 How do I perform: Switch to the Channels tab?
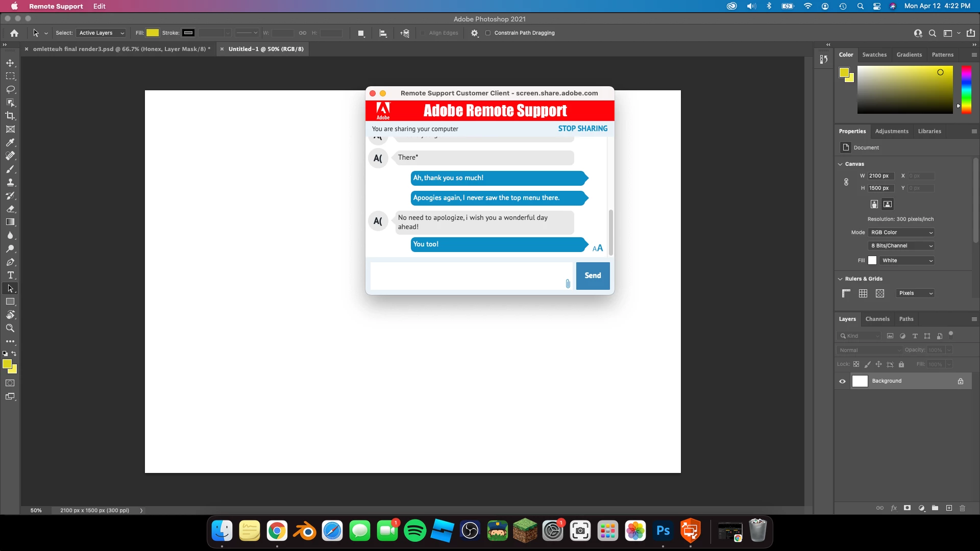click(877, 319)
